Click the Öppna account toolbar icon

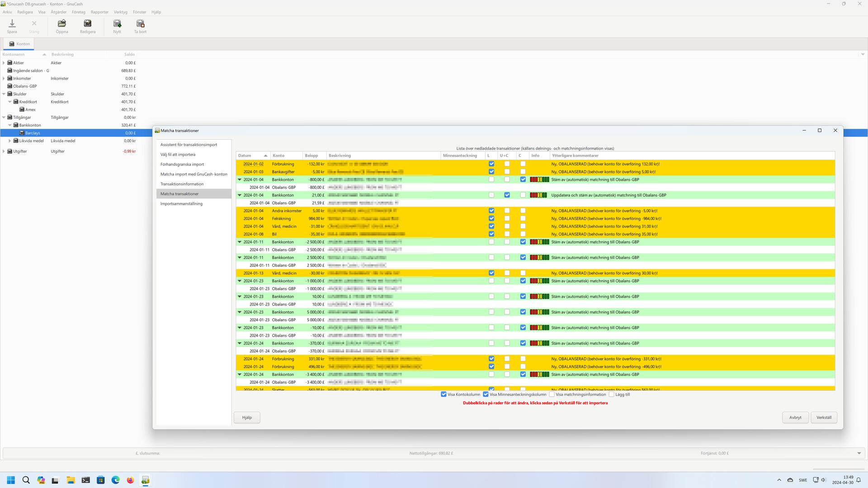(x=62, y=23)
